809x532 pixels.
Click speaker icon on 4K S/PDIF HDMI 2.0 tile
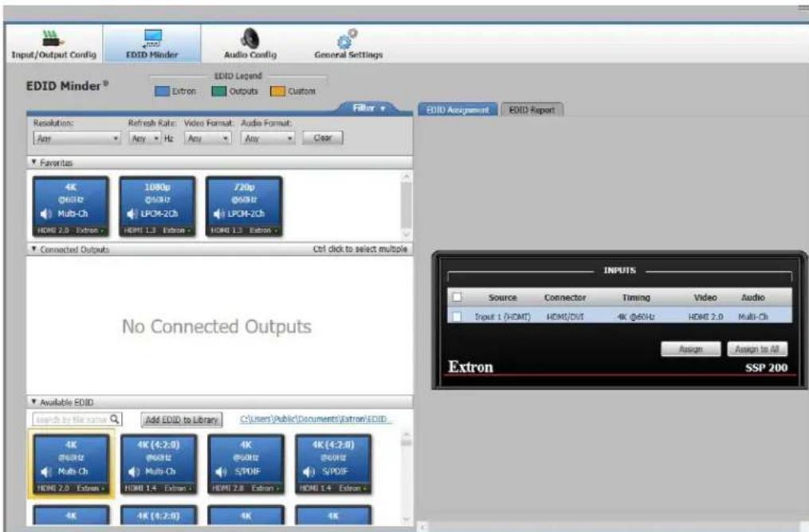(222, 471)
